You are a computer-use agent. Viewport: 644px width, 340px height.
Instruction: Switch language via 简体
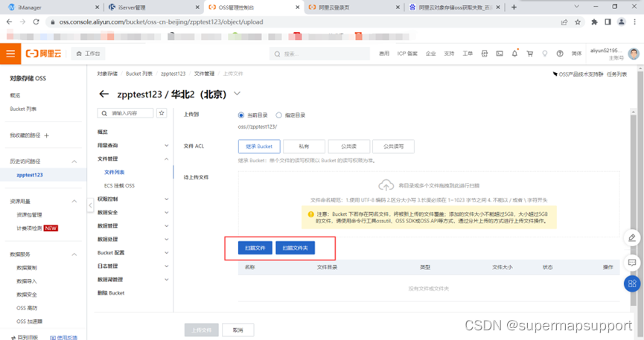pyautogui.click(x=577, y=54)
